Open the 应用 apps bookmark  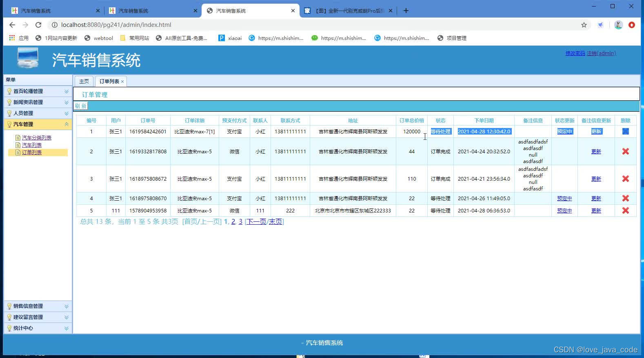coord(19,38)
